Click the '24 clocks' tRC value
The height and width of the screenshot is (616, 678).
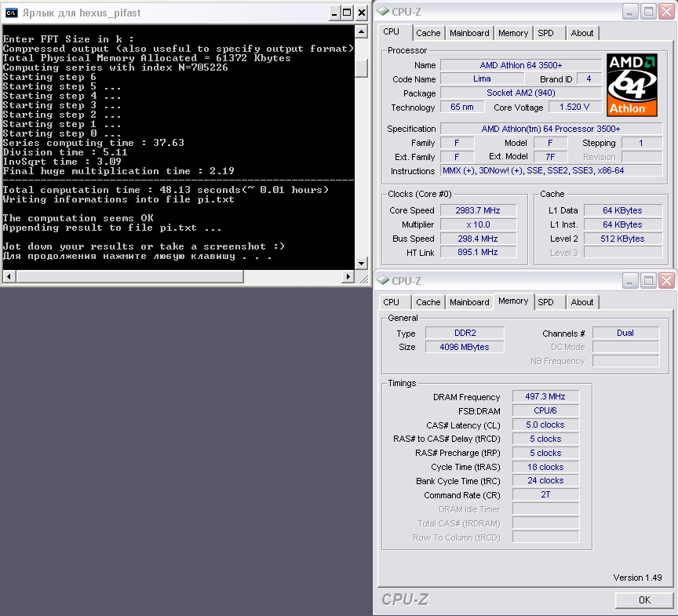545,481
